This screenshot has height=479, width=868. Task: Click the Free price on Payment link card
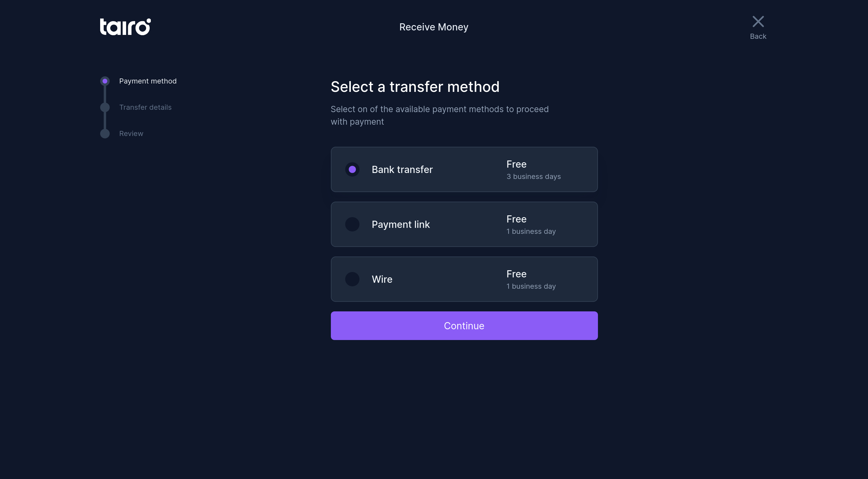click(516, 219)
